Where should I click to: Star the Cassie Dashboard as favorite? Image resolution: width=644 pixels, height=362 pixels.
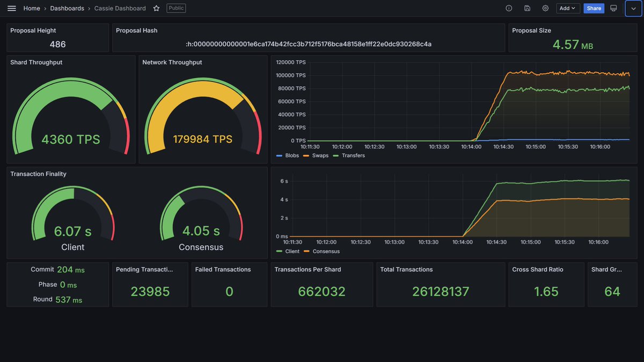[156, 8]
